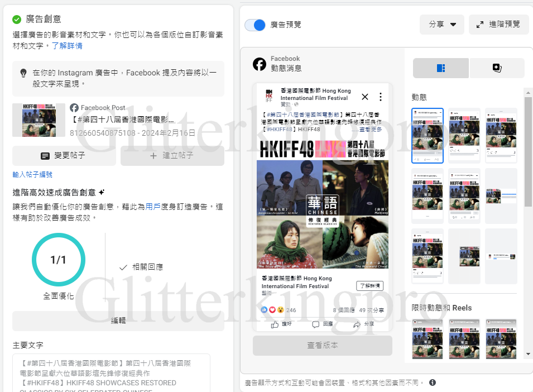Click the 變更帖子 button
This screenshot has height=392, width=533.
pyautogui.click(x=64, y=156)
